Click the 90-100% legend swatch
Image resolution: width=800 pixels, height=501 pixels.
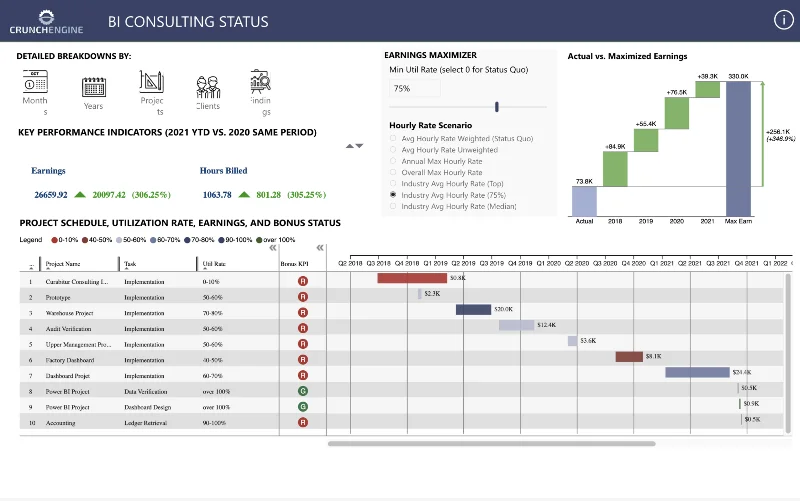coord(221,240)
